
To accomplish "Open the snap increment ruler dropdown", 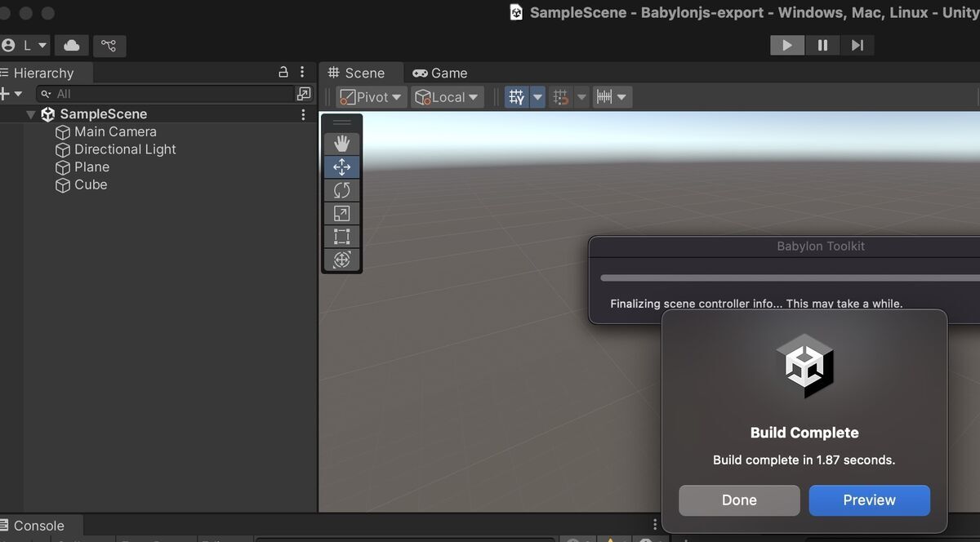I will point(612,97).
